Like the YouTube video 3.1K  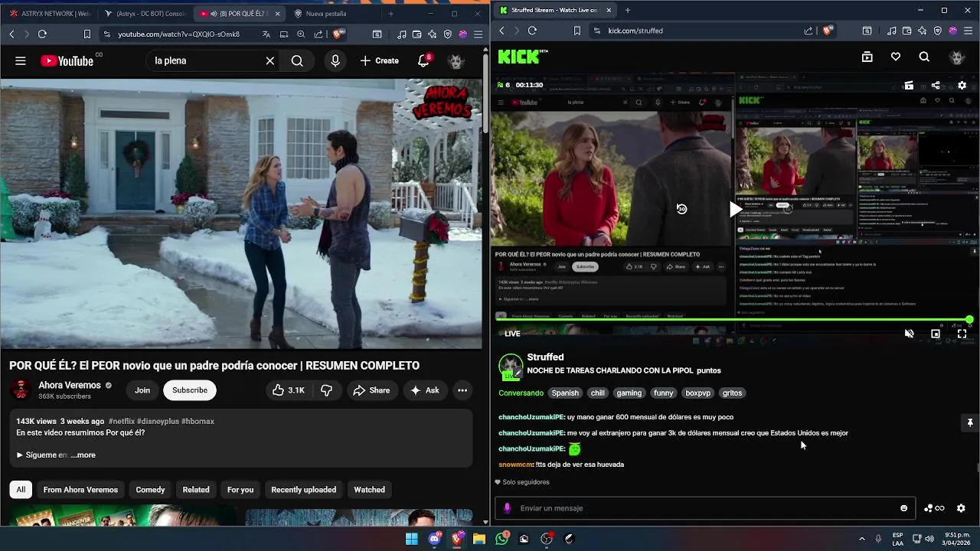click(x=288, y=390)
